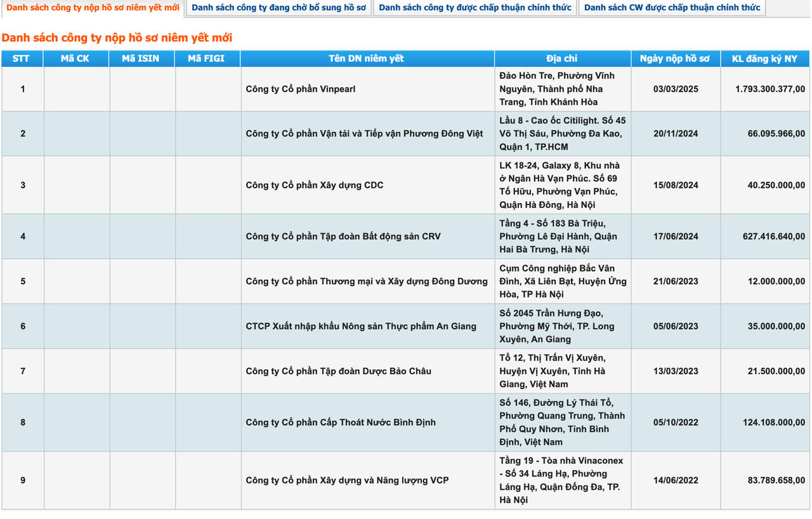This screenshot has height=519, width=812.
Task: Select 'Danh sách CW được chấp thuận chính thức' tab
Action: [x=672, y=8]
